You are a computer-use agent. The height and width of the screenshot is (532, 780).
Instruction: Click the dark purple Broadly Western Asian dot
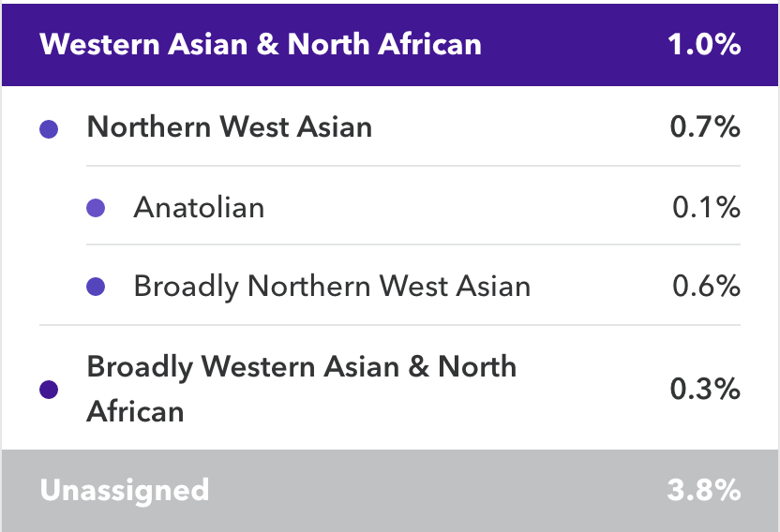pos(50,390)
